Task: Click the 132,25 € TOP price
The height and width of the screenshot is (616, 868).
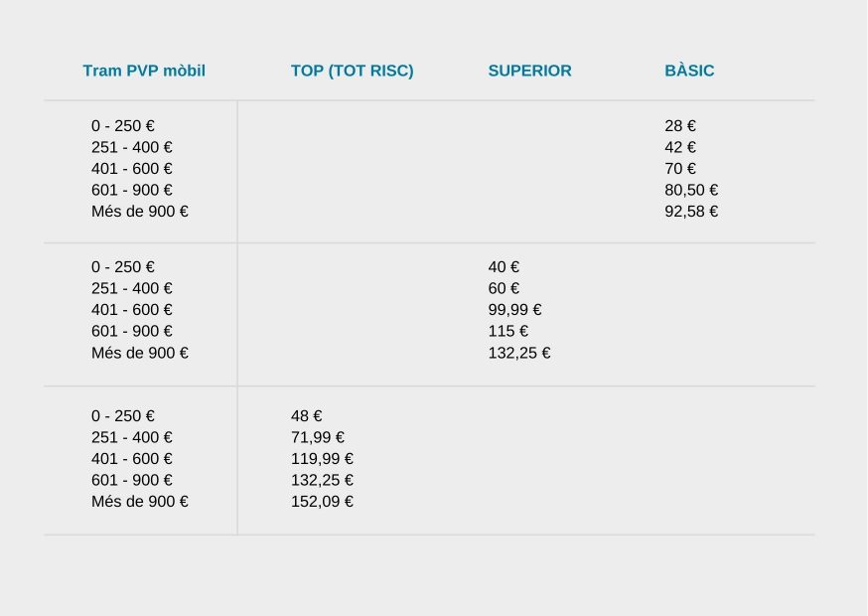Action: [322, 480]
